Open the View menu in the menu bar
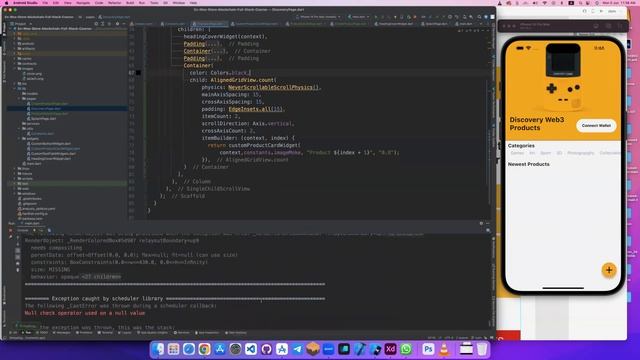This screenshot has height=360, width=640. click(x=67, y=2)
